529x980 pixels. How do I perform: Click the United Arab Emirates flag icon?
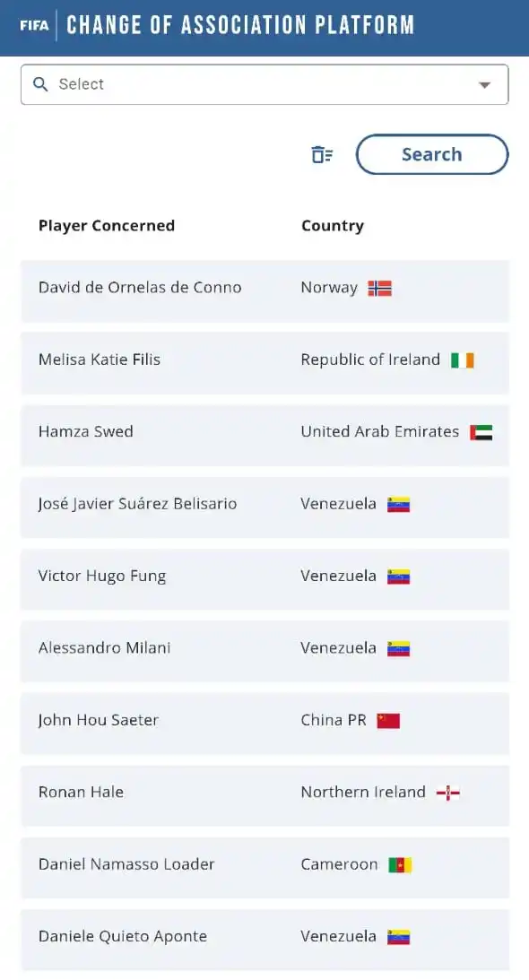click(x=481, y=432)
